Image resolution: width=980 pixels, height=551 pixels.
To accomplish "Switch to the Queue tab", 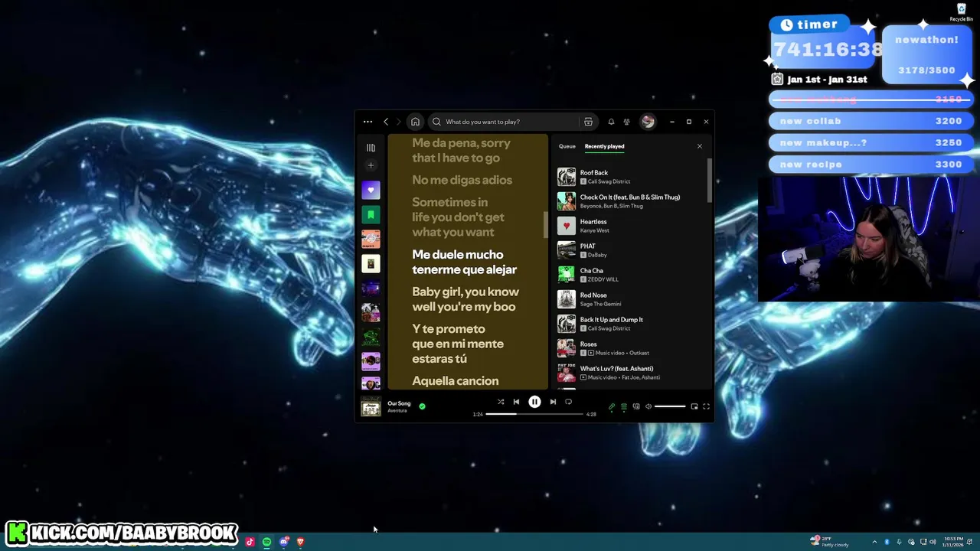I will click(x=567, y=146).
